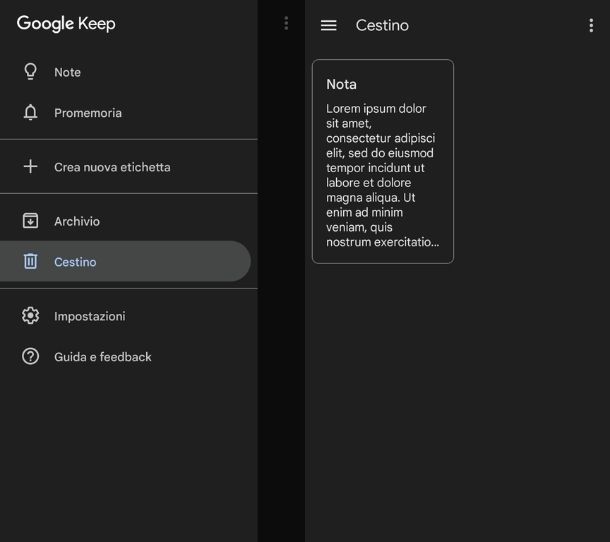
Task: Click the question mark help icon
Action: pos(30,356)
